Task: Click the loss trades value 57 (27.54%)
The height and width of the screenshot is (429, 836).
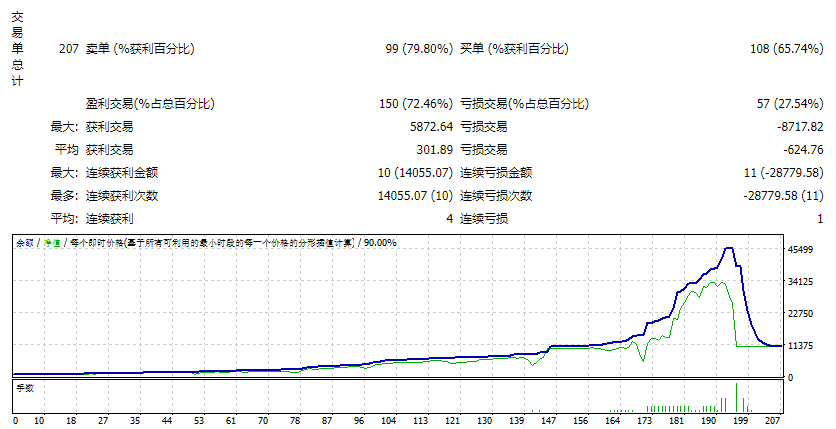Action: tap(790, 104)
